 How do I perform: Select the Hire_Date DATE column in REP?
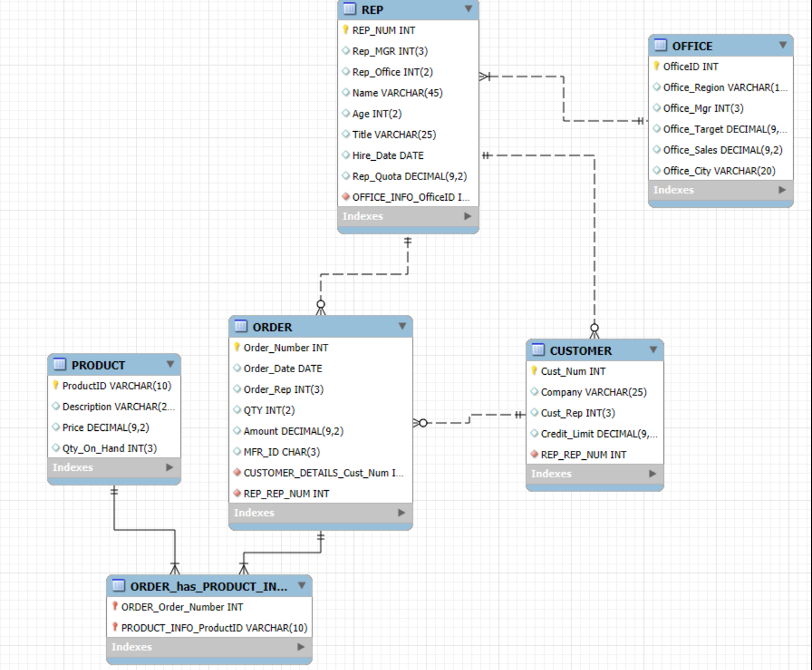[x=387, y=156]
